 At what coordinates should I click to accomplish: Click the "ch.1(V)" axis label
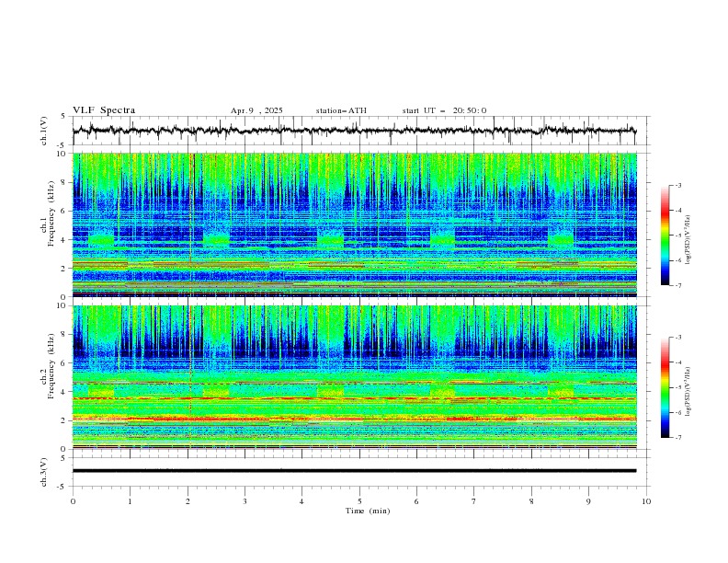(x=44, y=131)
